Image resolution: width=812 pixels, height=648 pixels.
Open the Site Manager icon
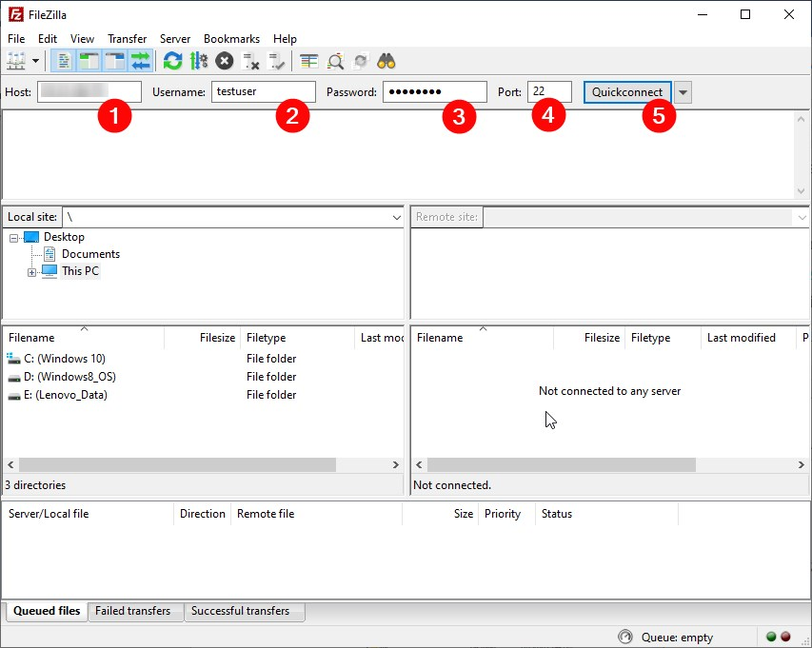pos(16,62)
